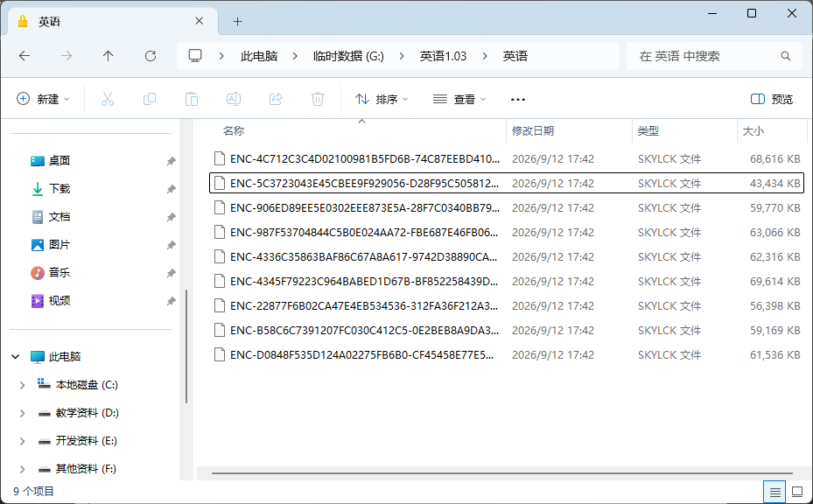Open 文档 in the sidebar
Viewport: 813px width, 504px height.
pos(60,217)
